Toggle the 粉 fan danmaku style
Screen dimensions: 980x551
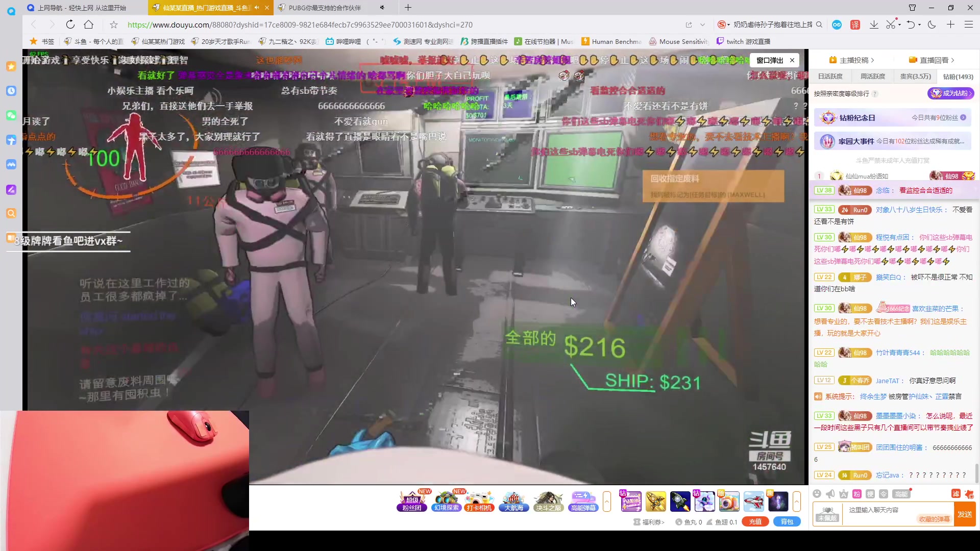tap(857, 494)
